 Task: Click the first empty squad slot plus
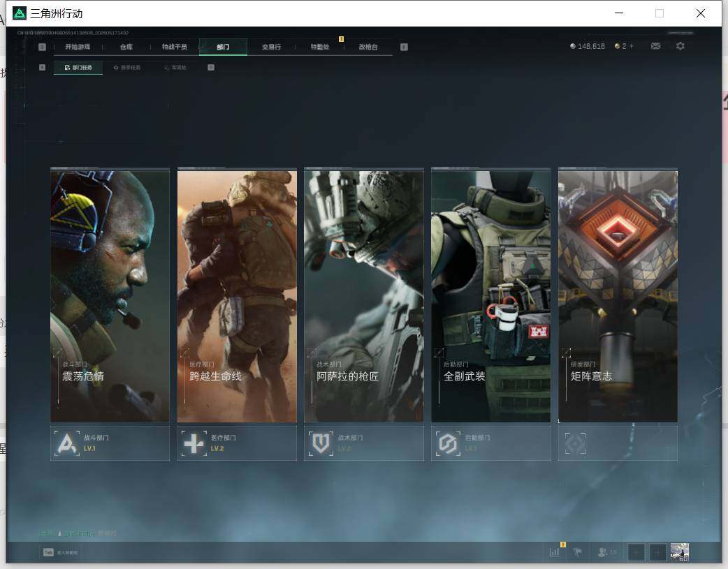[636, 552]
